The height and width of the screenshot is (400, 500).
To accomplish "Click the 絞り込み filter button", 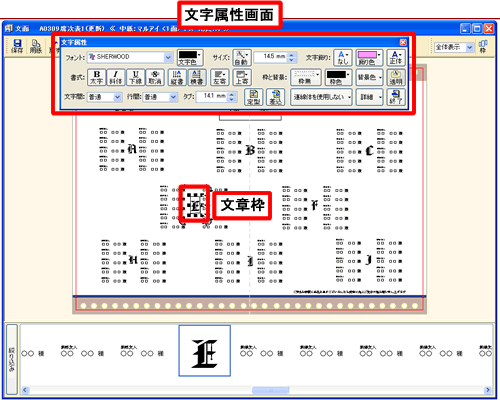I will (x=12, y=359).
